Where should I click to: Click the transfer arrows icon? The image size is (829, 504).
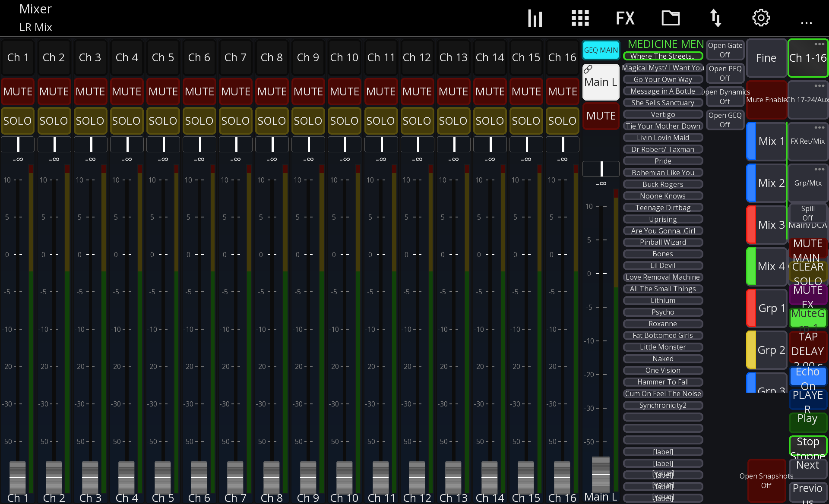click(715, 18)
